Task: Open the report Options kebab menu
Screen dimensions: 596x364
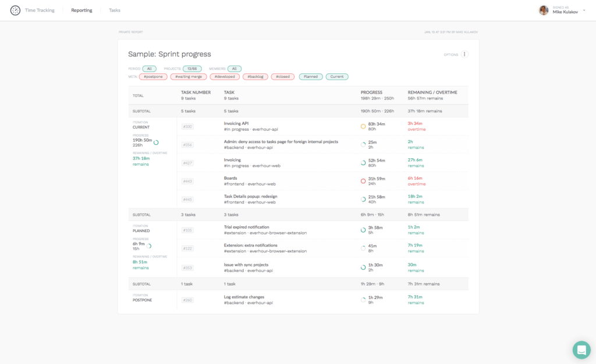Action: coord(464,53)
